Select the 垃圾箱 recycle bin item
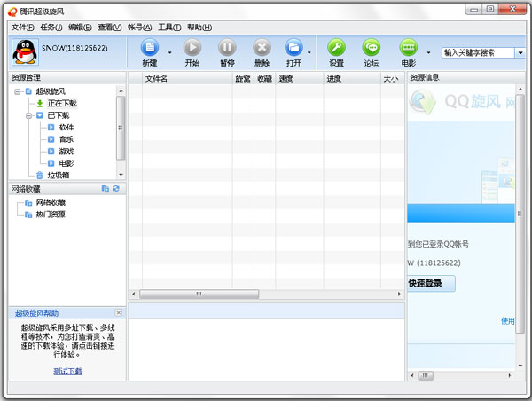 (59, 175)
